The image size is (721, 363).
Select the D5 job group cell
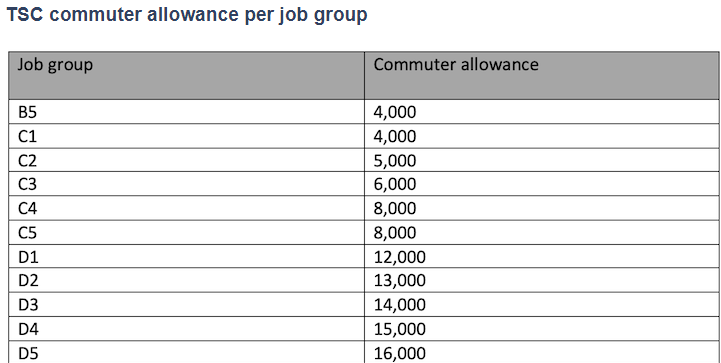(186, 352)
